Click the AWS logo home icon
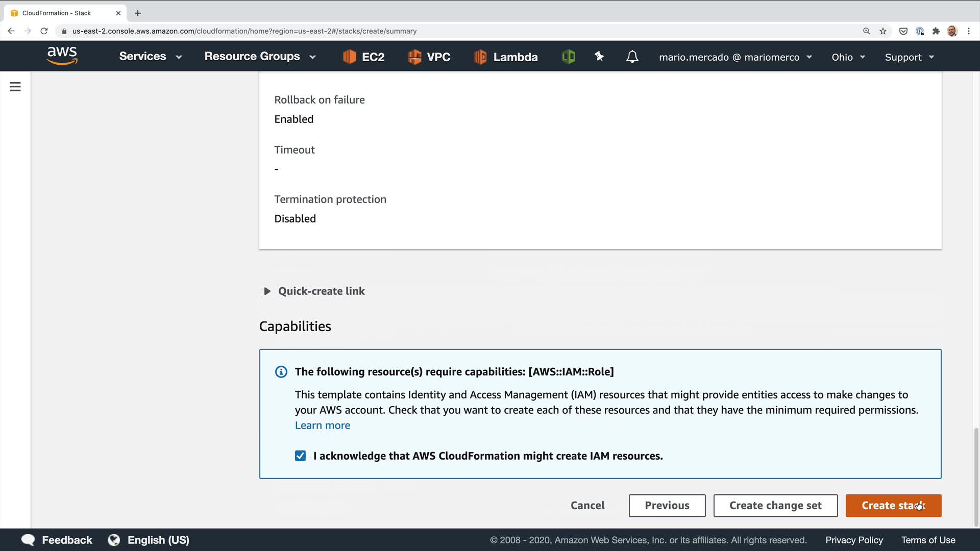Viewport: 980px width, 551px height. [x=62, y=56]
